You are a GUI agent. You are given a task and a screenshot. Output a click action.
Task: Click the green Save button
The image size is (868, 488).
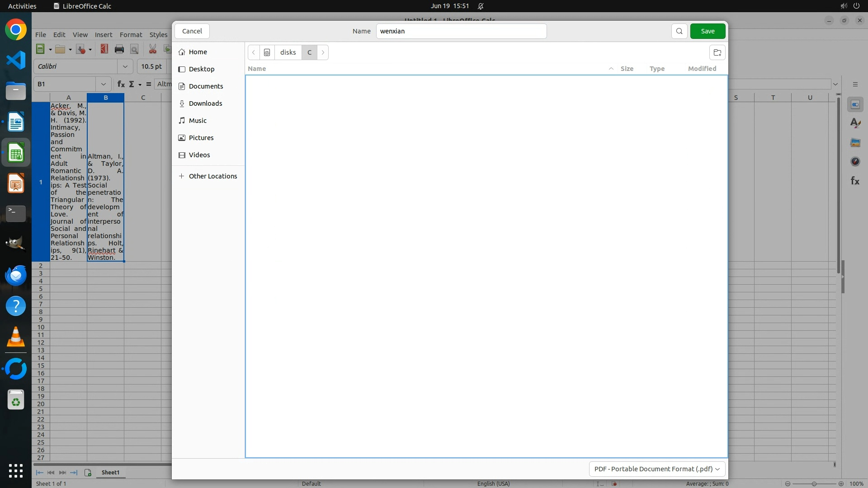(x=708, y=31)
